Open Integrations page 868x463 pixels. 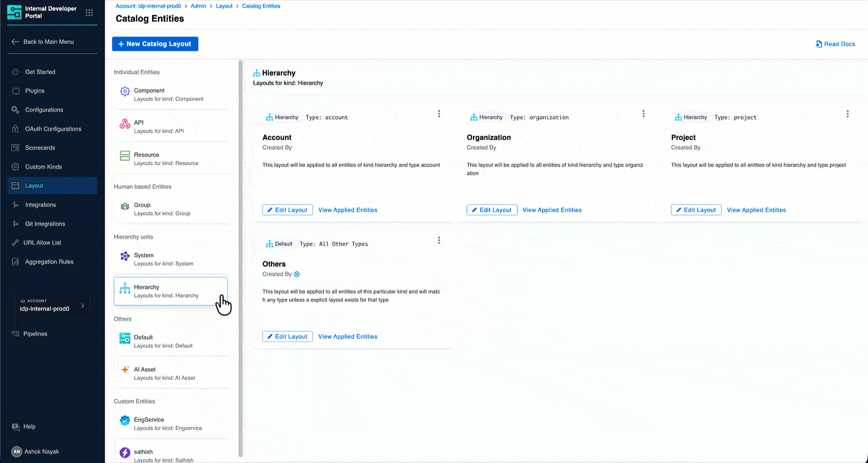52,205
